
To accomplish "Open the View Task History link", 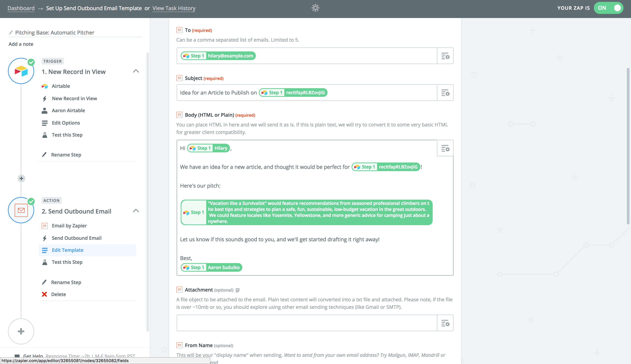I will (x=174, y=8).
